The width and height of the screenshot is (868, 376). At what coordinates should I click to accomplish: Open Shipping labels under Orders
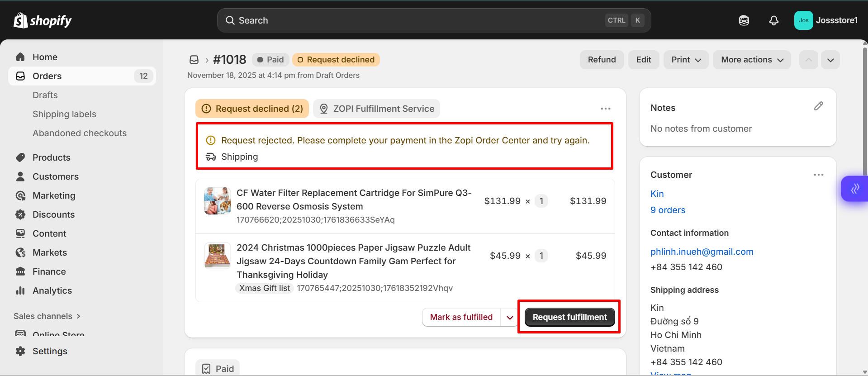click(64, 114)
